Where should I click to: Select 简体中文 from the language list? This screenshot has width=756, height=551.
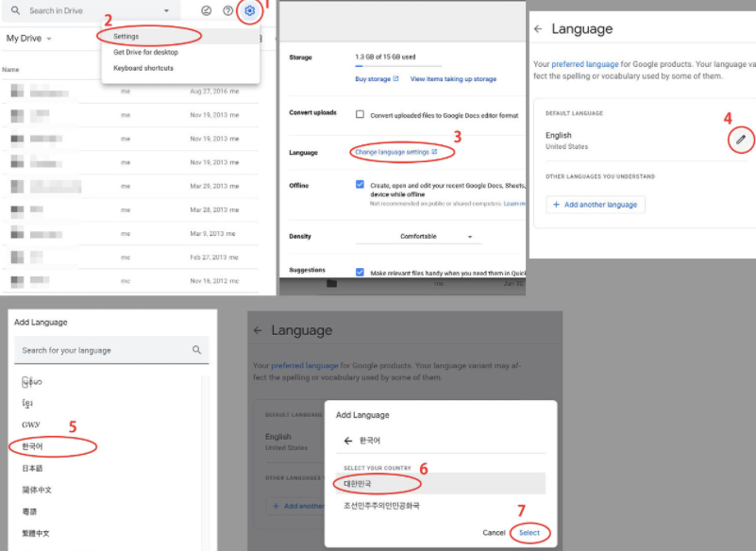coord(37,490)
